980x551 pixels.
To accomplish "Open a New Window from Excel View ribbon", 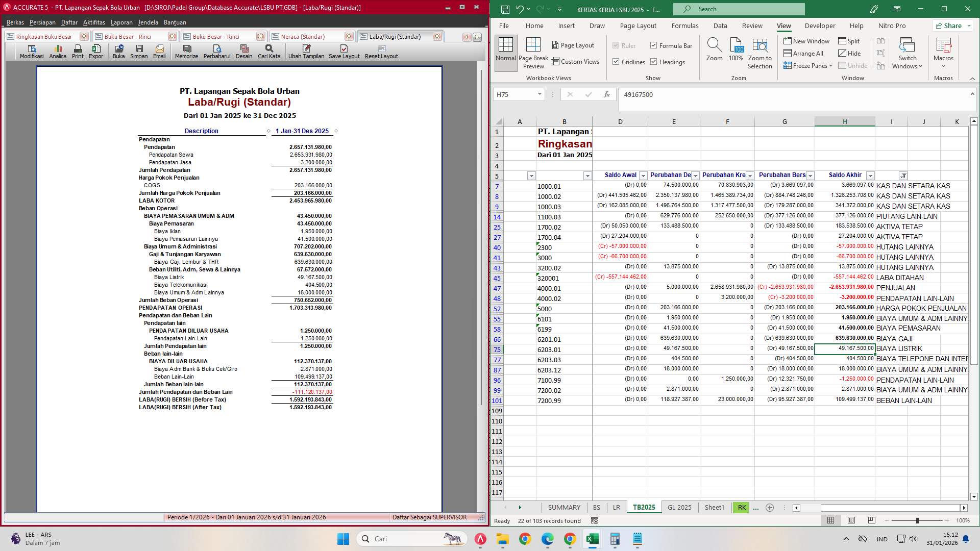I will click(806, 41).
